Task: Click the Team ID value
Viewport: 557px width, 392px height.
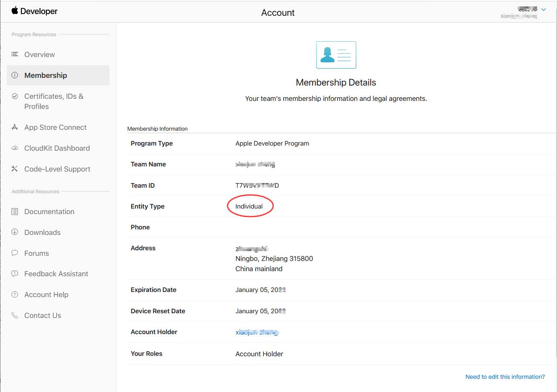Action: 257,186
